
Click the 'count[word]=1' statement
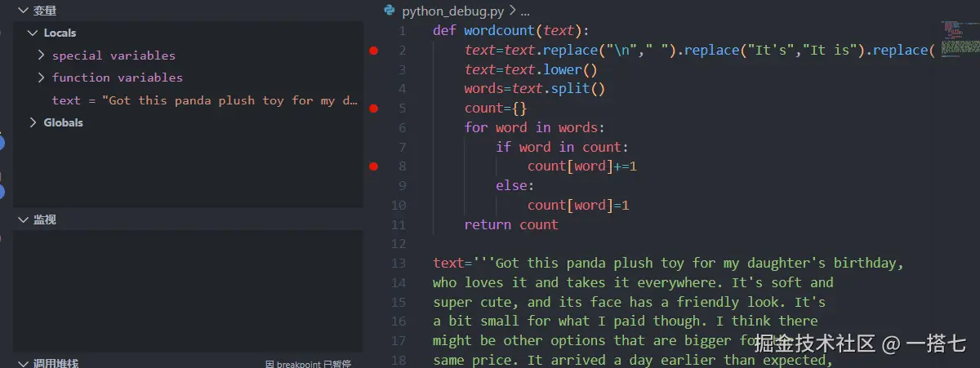[x=578, y=206]
